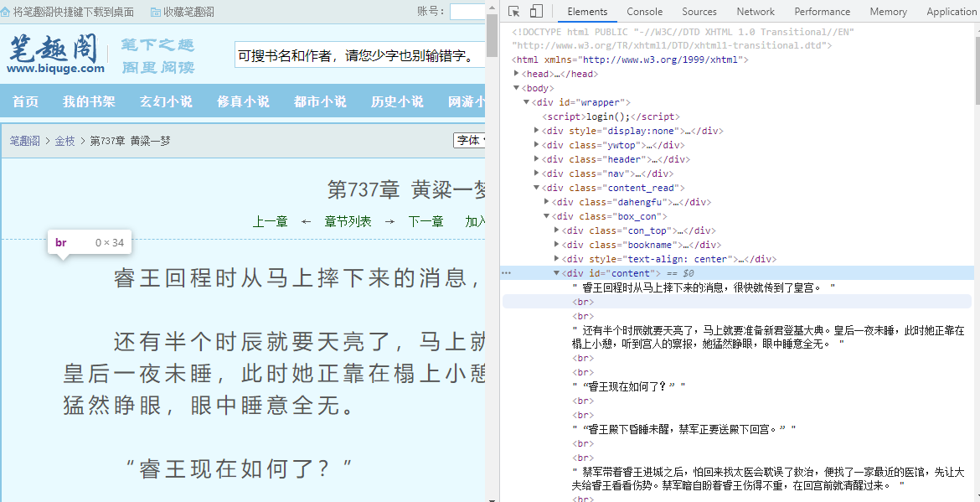Click the 将笔趣阁快捷键下载到桌面 link
This screenshot has height=502, width=980.
pos(73,12)
